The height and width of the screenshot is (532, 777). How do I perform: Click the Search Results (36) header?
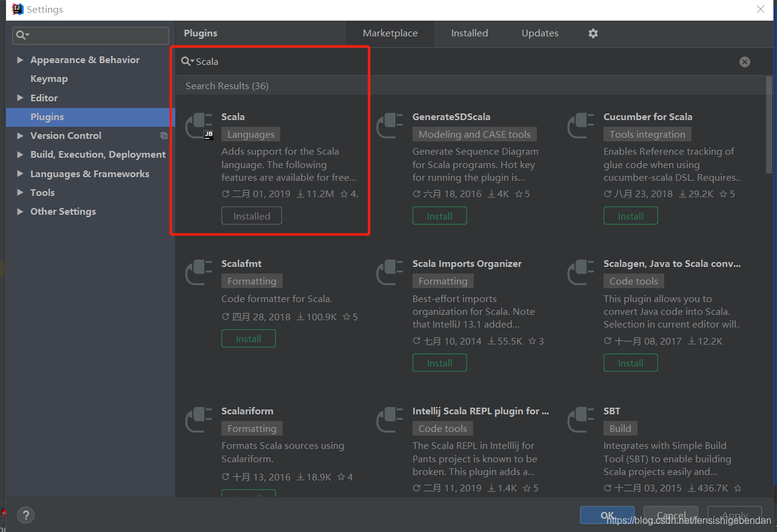click(227, 86)
